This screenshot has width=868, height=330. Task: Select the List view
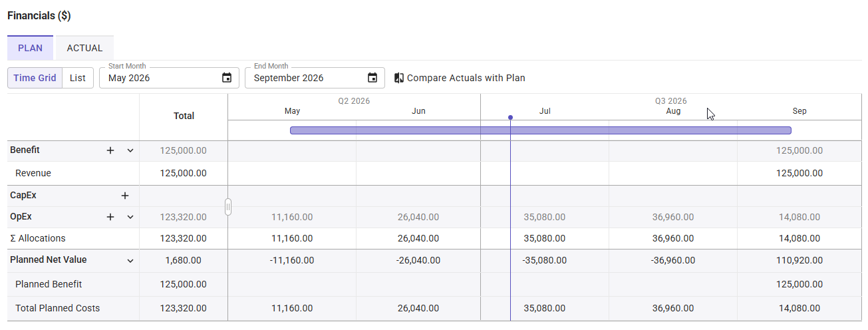[x=78, y=78]
